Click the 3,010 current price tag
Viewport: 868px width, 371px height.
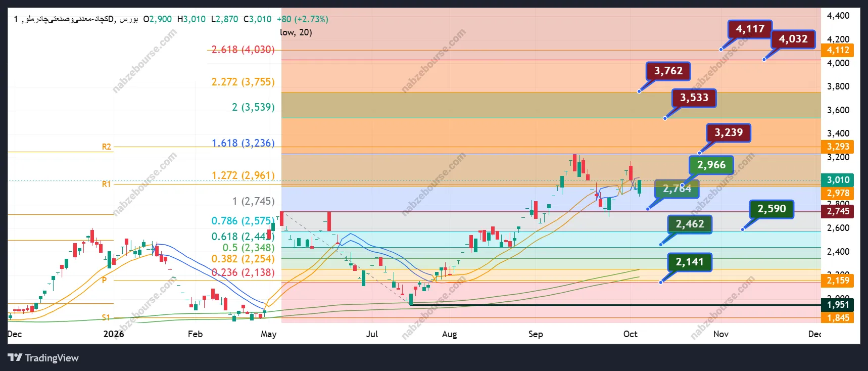pyautogui.click(x=838, y=180)
